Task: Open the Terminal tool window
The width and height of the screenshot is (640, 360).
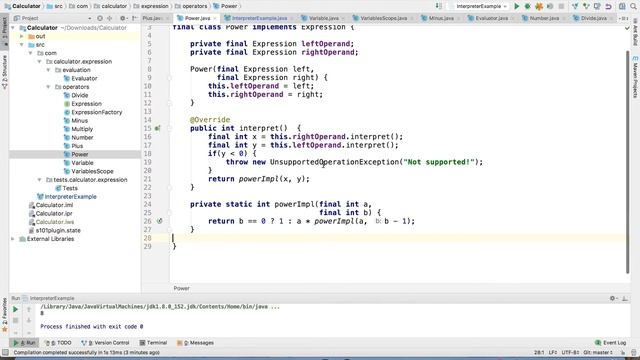Action: tap(153, 343)
